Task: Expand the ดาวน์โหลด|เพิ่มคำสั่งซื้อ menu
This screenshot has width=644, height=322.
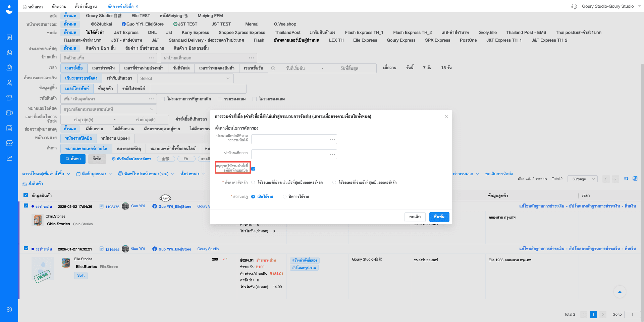Action: pos(46,174)
